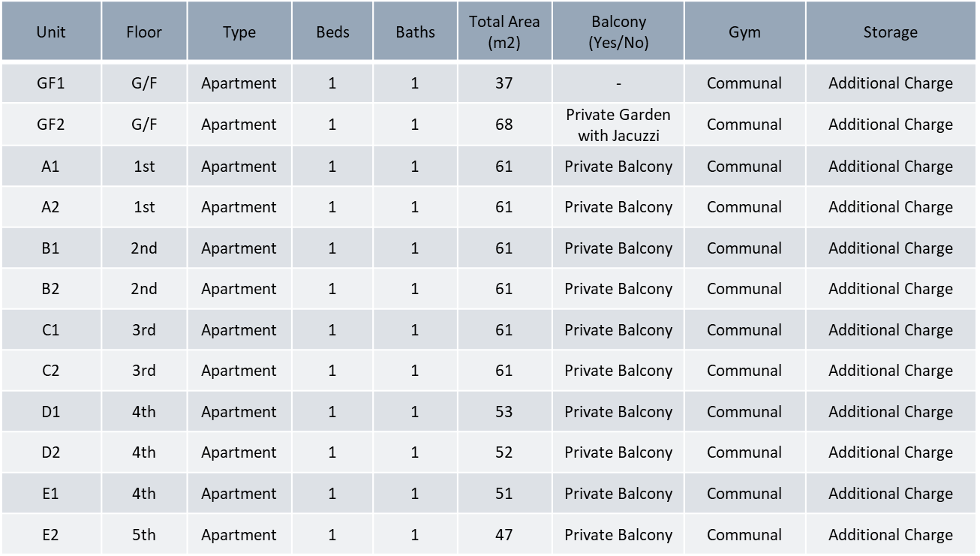Select the total area value 47
This screenshot has width=980, height=556.
point(504,535)
